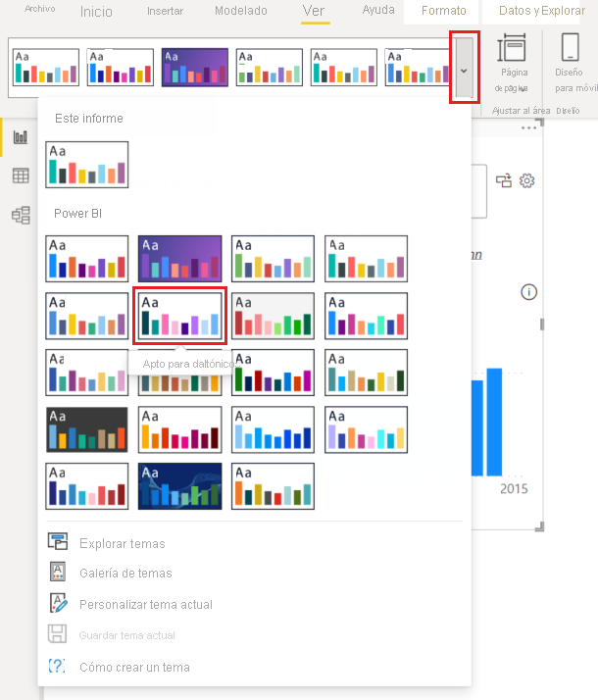Click Guardar tema actual
Image resolution: width=598 pixels, height=700 pixels.
[x=127, y=635]
